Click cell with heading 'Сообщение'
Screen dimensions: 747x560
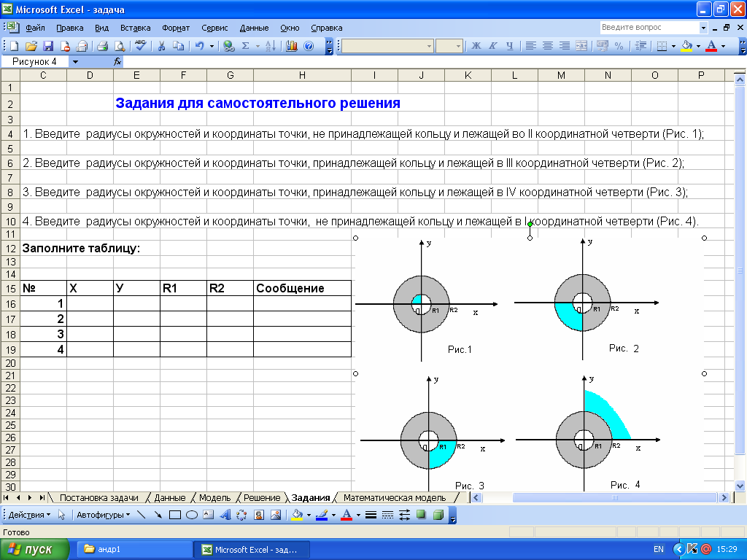point(302,288)
